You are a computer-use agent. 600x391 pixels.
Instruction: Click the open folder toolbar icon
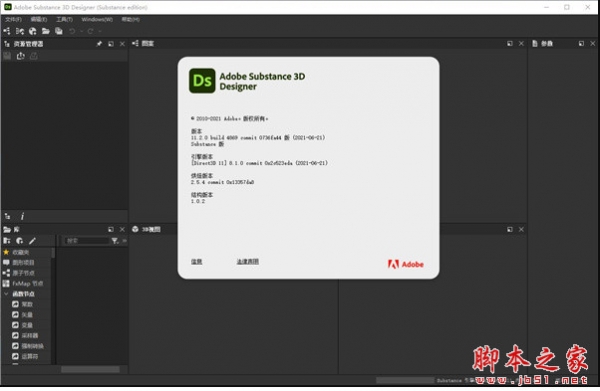pos(46,31)
